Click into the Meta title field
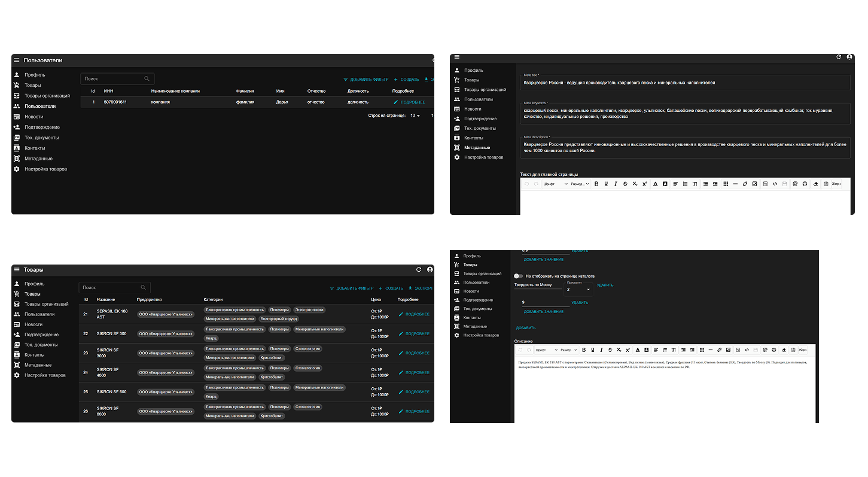 coord(685,83)
